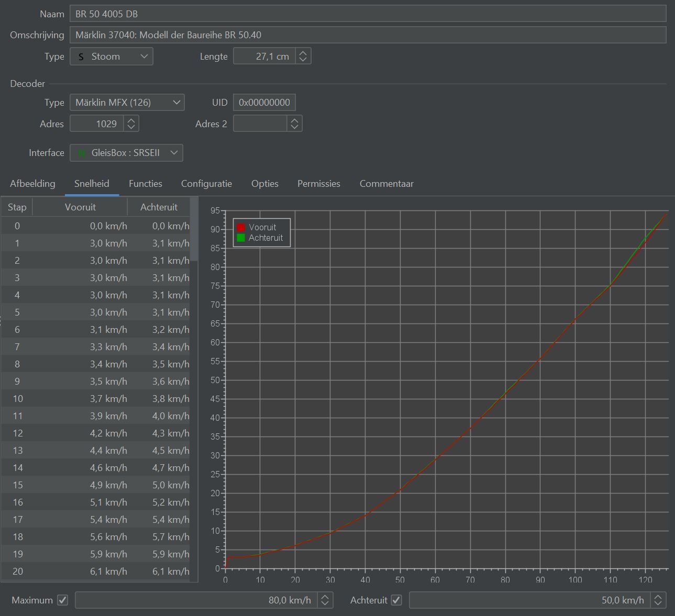The width and height of the screenshot is (675, 616).
Task: Click the Lengte stepper arrows
Action: coord(303,57)
